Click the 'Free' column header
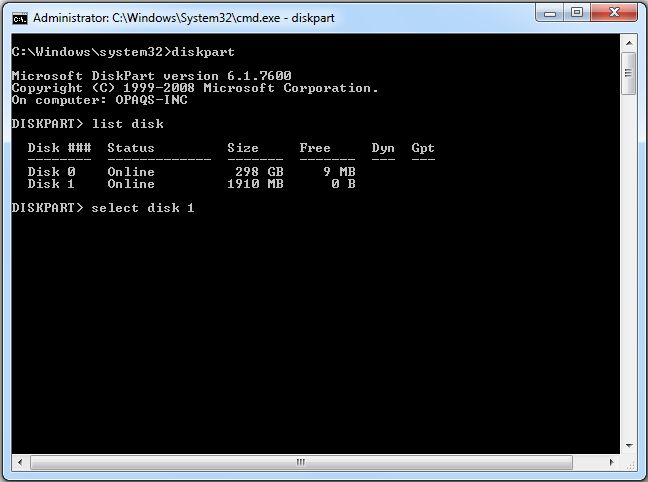Viewport: 648px width, 482px height. pyautogui.click(x=315, y=148)
